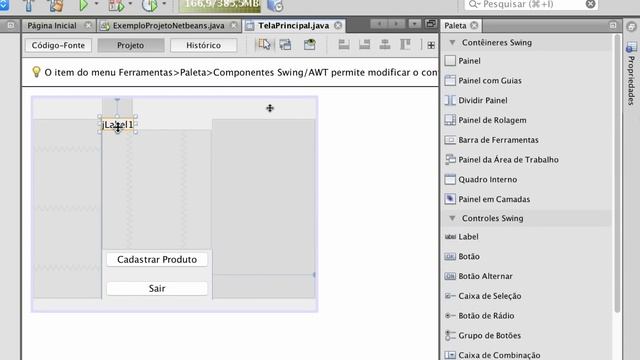Click the Cadastrar Produto button on the form
This screenshot has height=360, width=640.
pyautogui.click(x=157, y=260)
